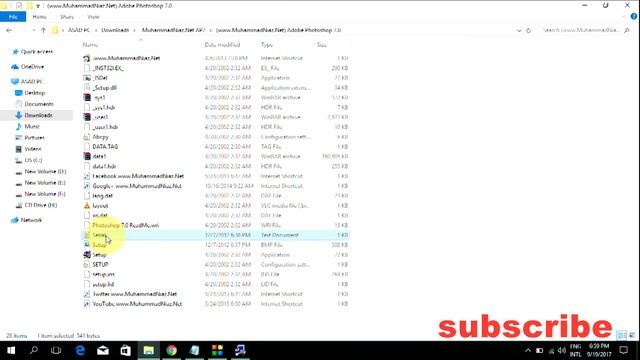The image size is (640, 360).
Task: Open Pictures folder in sidebar
Action: coord(34,138)
